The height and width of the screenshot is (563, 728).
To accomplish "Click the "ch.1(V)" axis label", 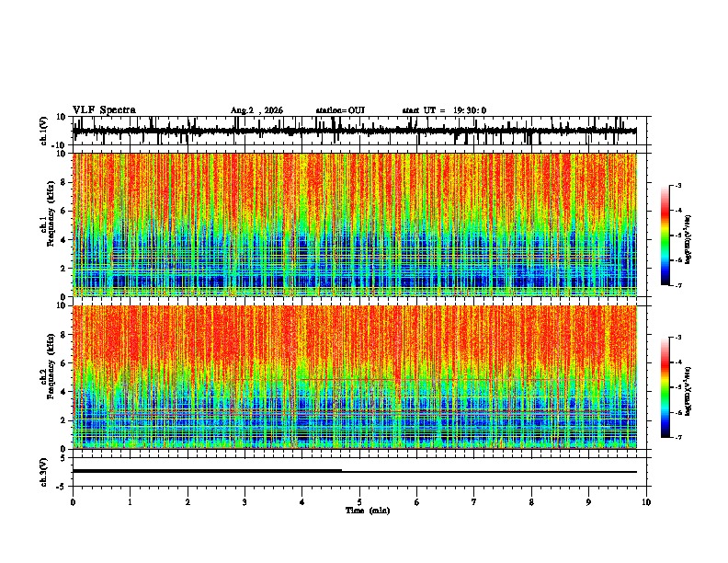I will [44, 131].
